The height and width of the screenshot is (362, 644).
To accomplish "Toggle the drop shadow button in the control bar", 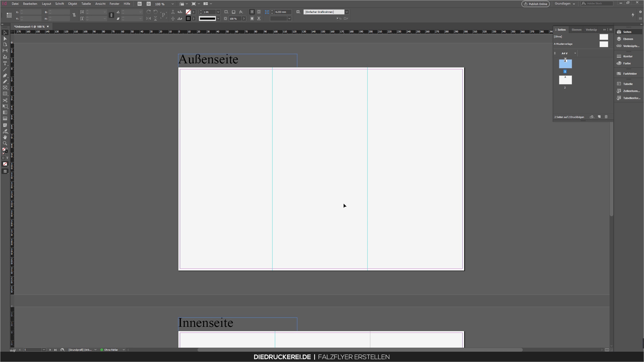I will coord(233,12).
